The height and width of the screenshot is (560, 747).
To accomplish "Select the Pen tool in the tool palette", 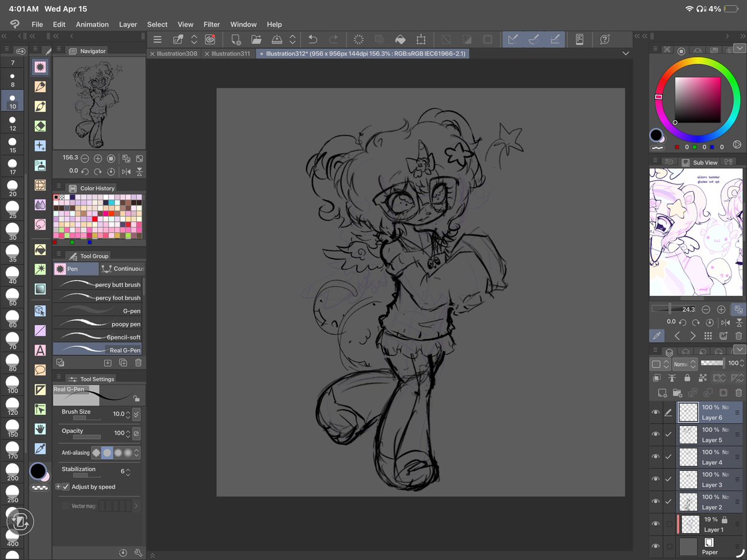I will (40, 67).
